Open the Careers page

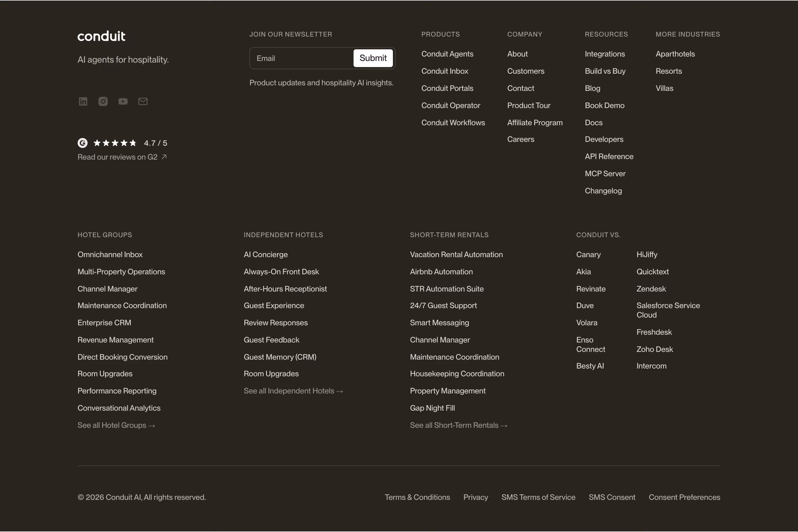pos(520,139)
